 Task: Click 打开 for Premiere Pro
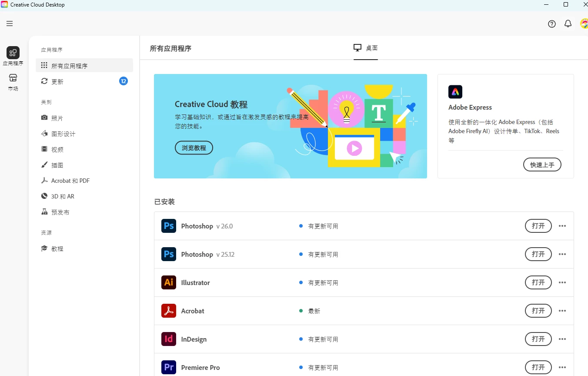[538, 367]
